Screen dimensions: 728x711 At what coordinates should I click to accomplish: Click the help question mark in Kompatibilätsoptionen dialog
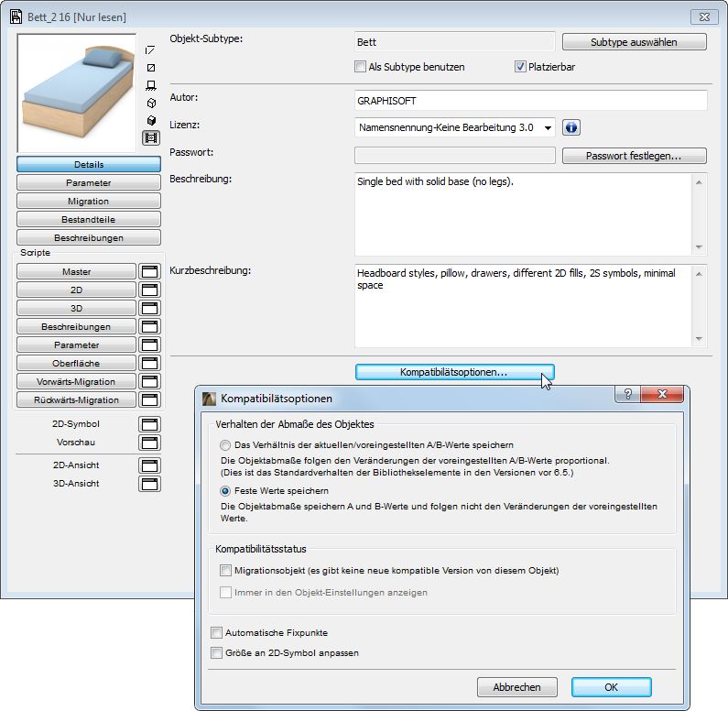coord(627,394)
